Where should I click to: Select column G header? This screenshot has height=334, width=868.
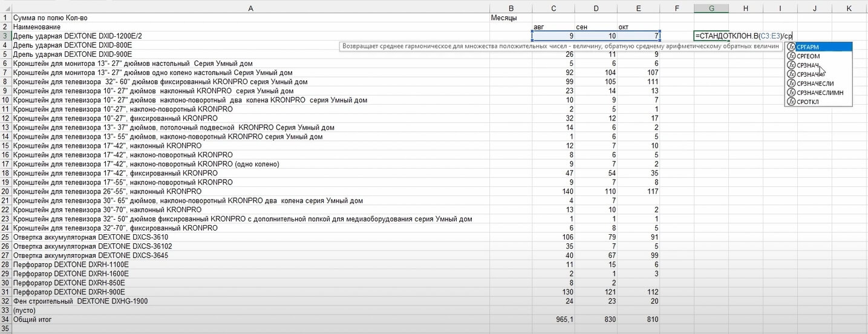(711, 8)
